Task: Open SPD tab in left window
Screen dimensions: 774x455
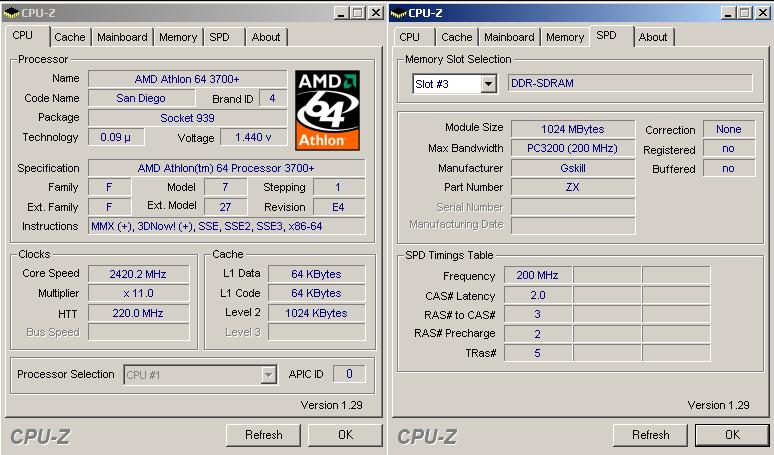Action: click(x=220, y=37)
